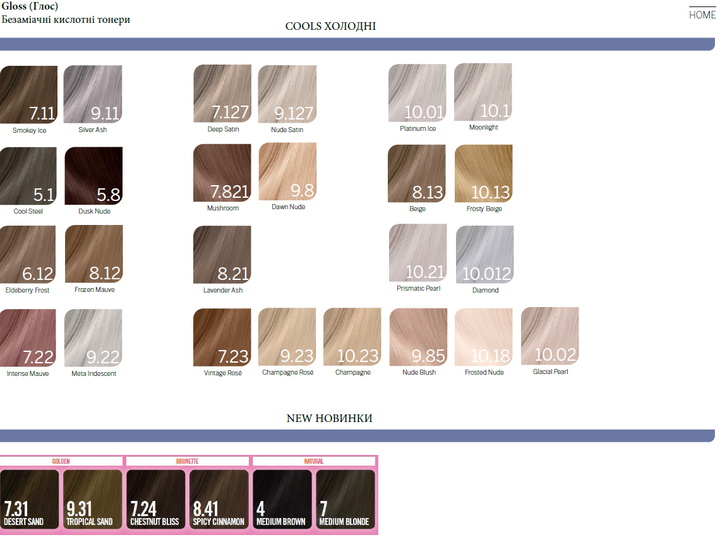
Task: Click the NATURAL category label
Action: (314, 461)
